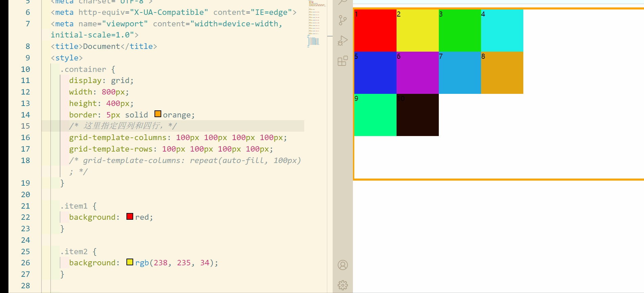Click the yellow grid cell numbered 2
This screenshot has width=644, height=293.
(418, 30)
